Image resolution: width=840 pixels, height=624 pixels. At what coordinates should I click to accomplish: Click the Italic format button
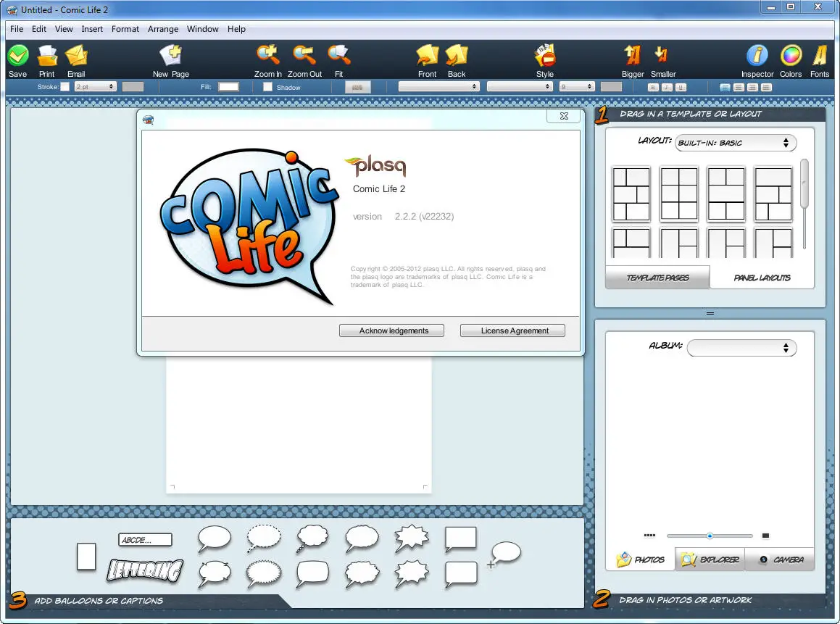(x=667, y=87)
